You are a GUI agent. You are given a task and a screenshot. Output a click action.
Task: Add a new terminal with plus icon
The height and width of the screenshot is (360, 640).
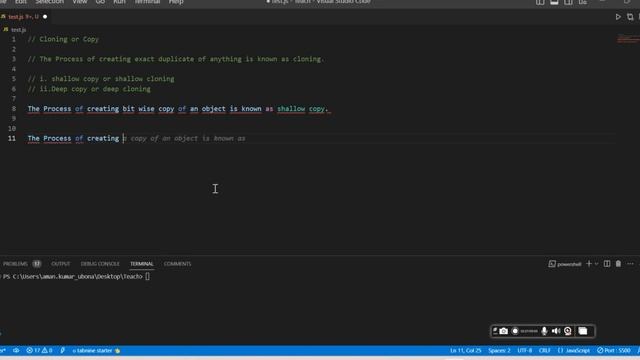point(589,264)
